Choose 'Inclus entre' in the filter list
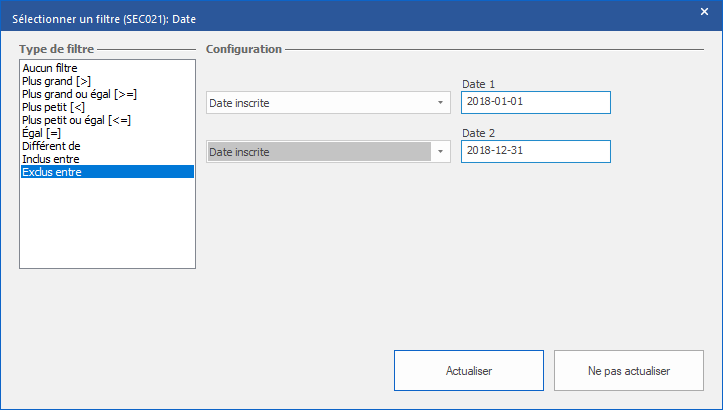Screen dimensions: 723x410 [x=51, y=159]
